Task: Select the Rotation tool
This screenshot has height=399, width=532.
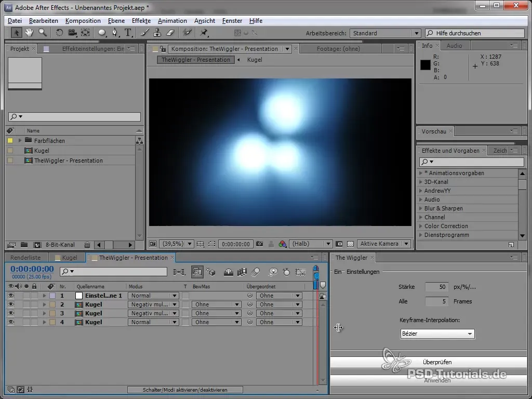Action: (x=59, y=33)
